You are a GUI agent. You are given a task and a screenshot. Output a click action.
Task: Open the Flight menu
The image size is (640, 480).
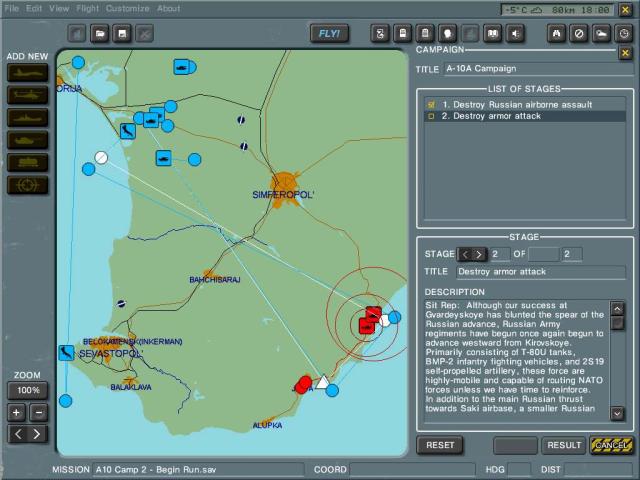pyautogui.click(x=89, y=8)
